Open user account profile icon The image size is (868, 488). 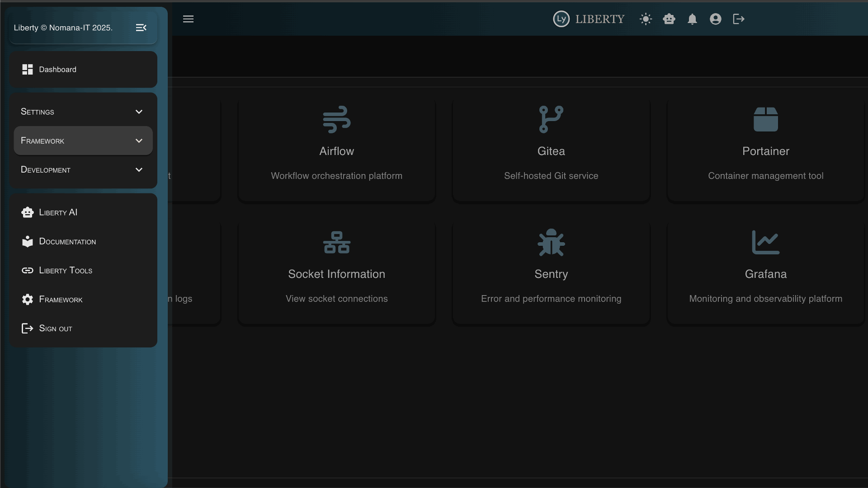pos(715,19)
